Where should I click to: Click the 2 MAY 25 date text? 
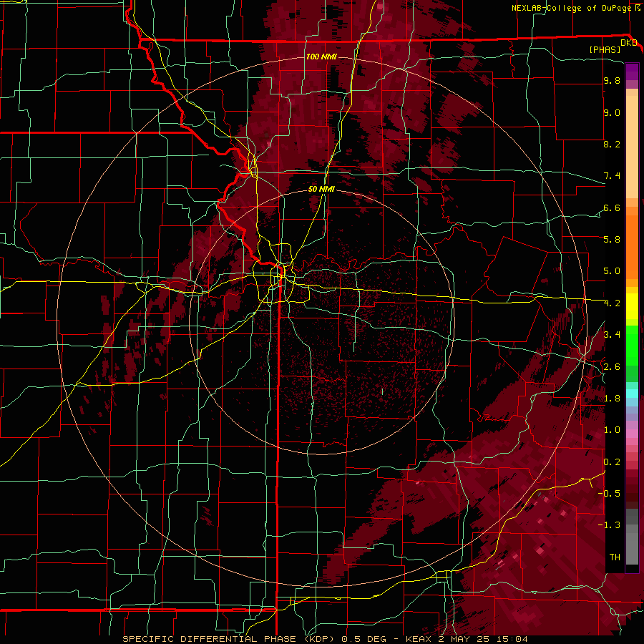(x=465, y=639)
